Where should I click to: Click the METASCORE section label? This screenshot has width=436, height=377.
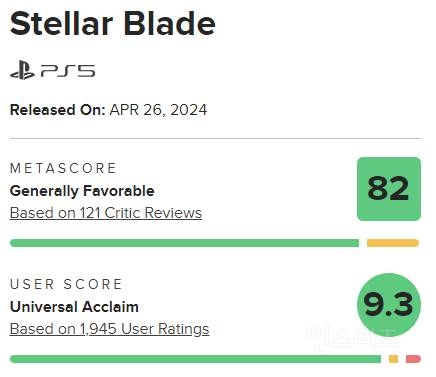pos(63,168)
